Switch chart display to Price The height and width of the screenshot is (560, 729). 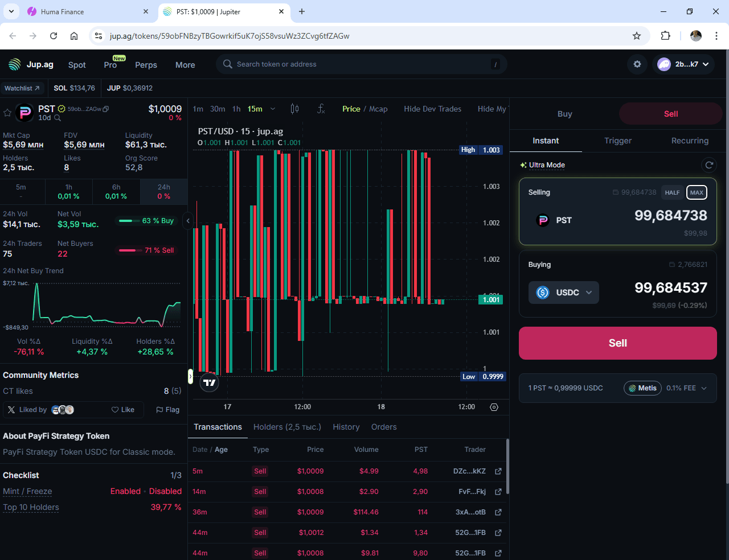351,109
